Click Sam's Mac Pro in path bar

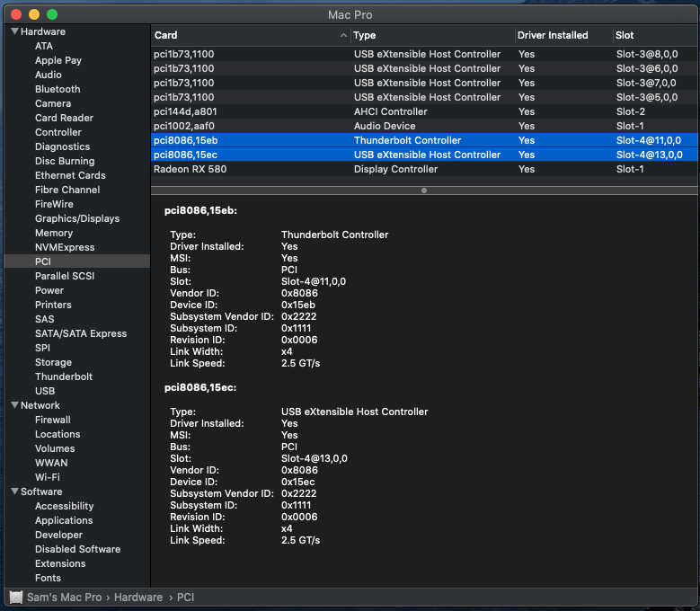64,598
